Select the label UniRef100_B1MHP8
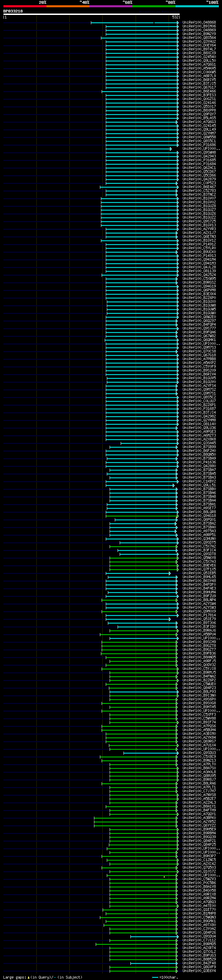Viewport: 222px width, 980px height. tap(199, 914)
